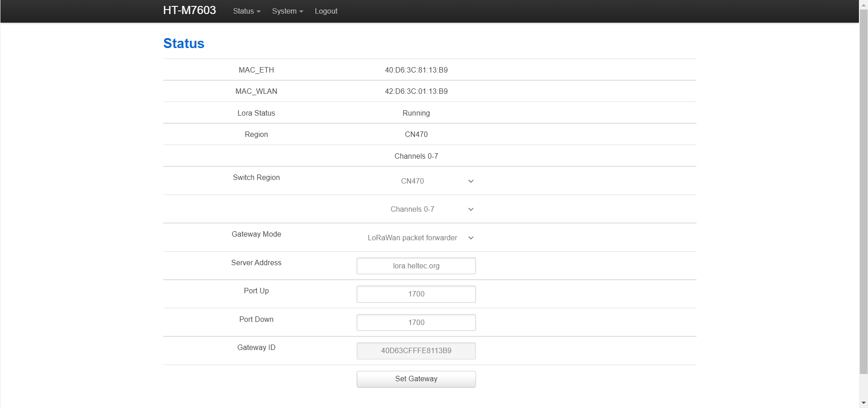Click the HT-M7603 brand title

tap(189, 10)
